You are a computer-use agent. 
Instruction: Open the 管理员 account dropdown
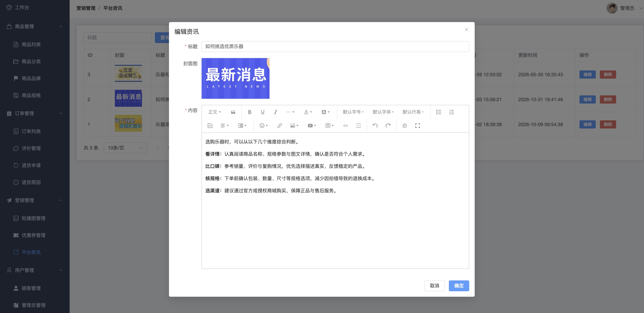[624, 8]
